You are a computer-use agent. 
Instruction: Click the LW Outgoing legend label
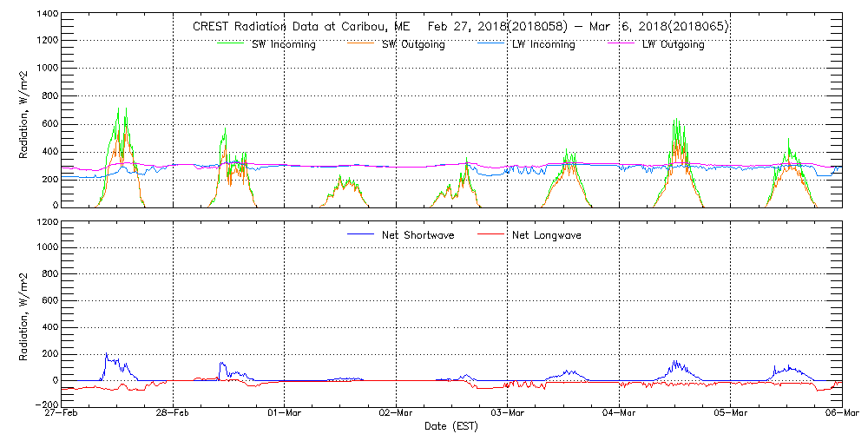pyautogui.click(x=673, y=45)
